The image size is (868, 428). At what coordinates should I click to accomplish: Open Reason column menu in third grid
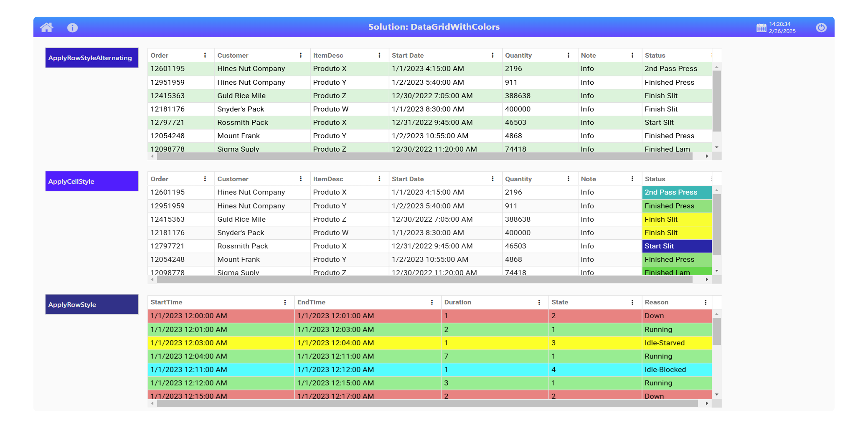(x=706, y=302)
